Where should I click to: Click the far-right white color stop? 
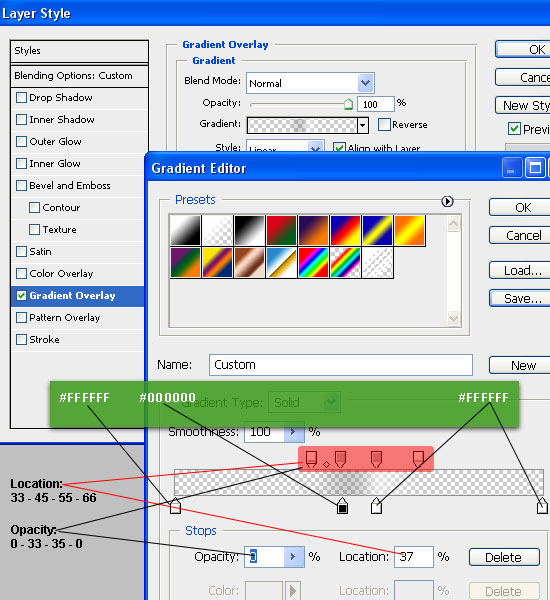click(x=542, y=505)
